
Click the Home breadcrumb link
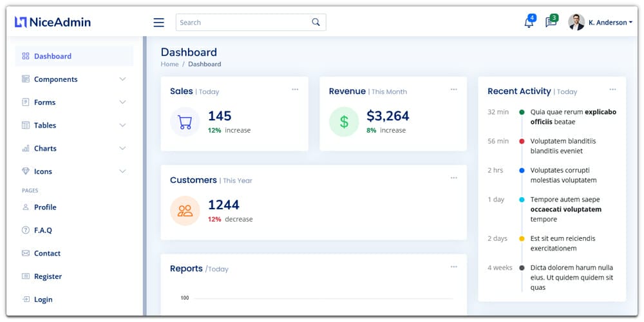(169, 64)
